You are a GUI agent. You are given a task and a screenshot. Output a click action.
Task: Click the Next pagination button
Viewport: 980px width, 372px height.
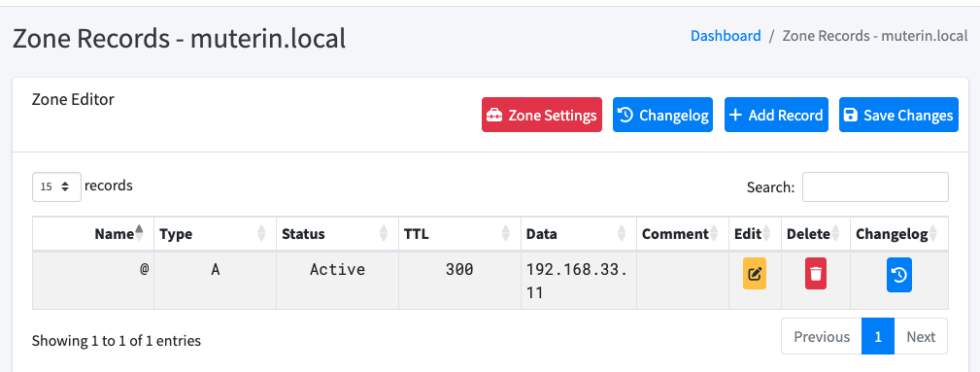[921, 336]
